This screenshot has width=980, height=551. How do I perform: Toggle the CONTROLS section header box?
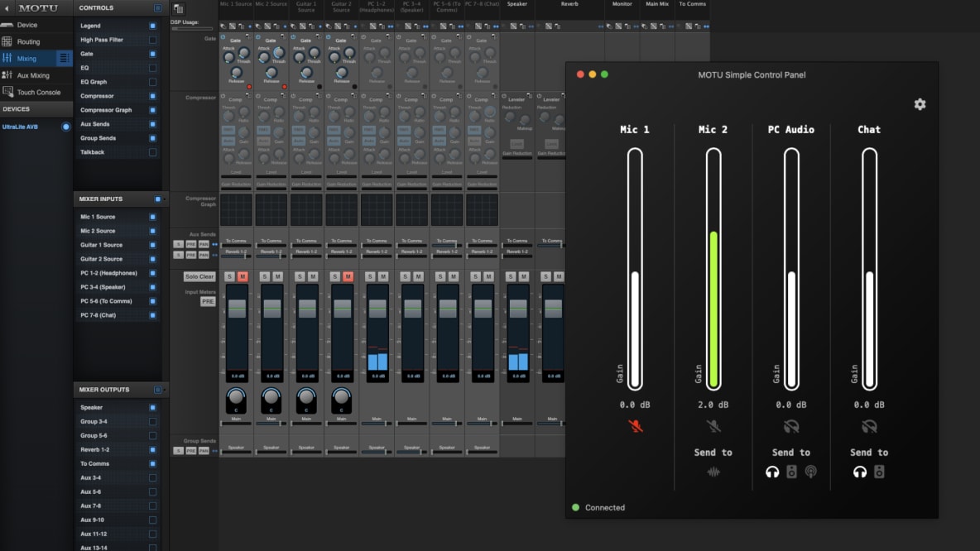157,8
